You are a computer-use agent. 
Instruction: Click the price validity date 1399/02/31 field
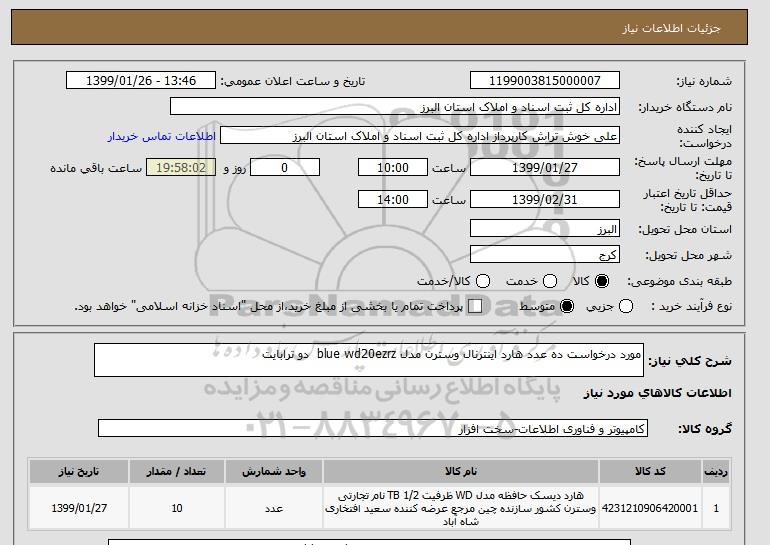pyautogui.click(x=545, y=199)
